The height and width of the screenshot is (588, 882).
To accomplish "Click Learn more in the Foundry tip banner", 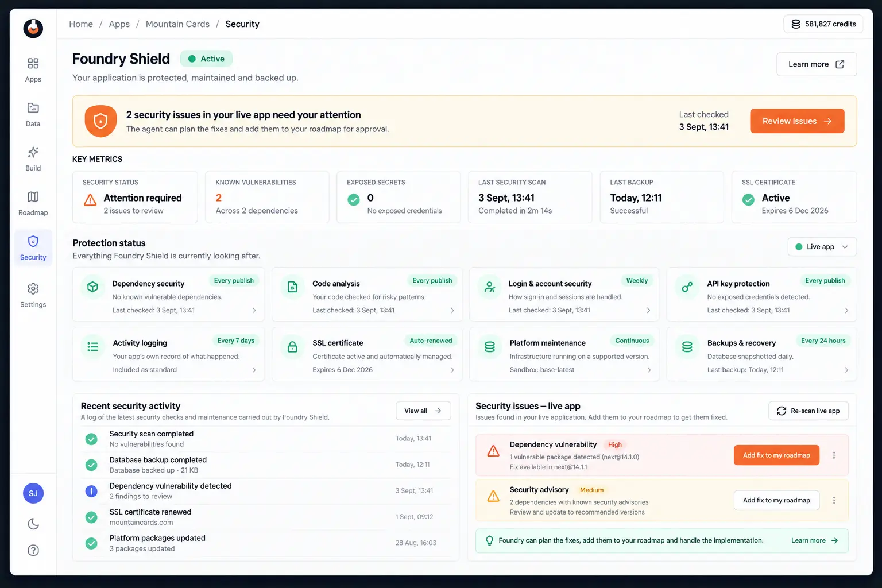I will [815, 541].
